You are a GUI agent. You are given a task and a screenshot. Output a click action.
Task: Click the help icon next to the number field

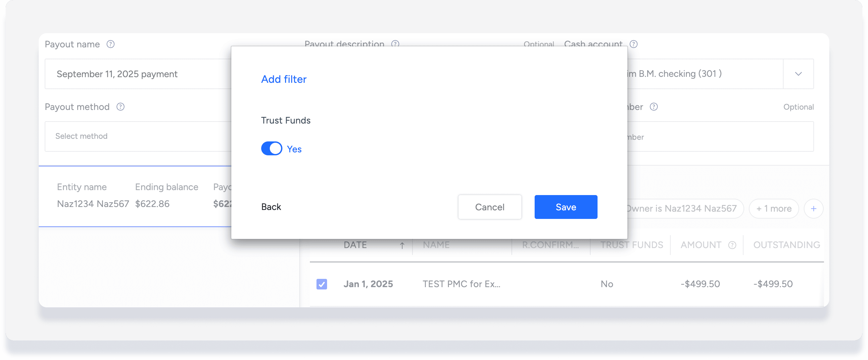pyautogui.click(x=654, y=107)
